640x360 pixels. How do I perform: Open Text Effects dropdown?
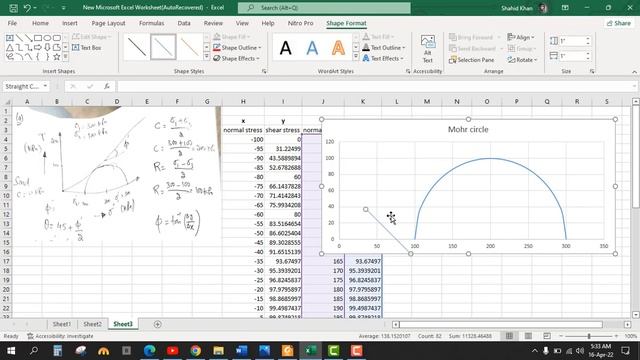[x=383, y=58]
